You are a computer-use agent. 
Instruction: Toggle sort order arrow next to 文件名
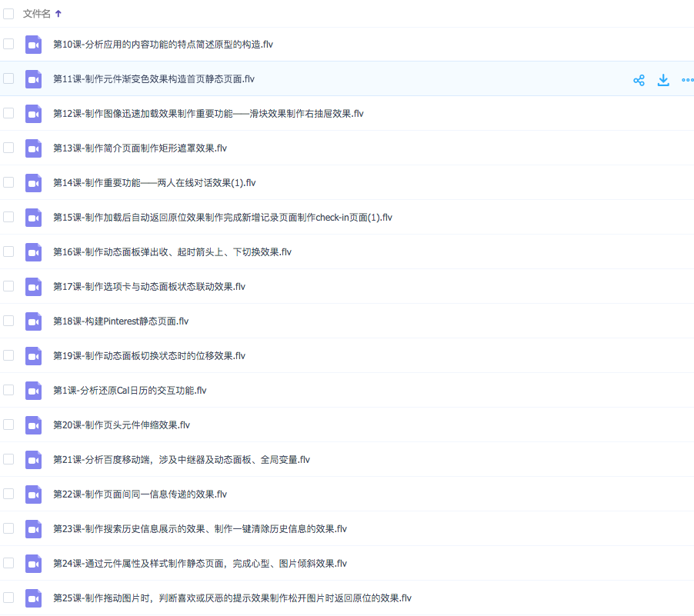click(x=59, y=14)
